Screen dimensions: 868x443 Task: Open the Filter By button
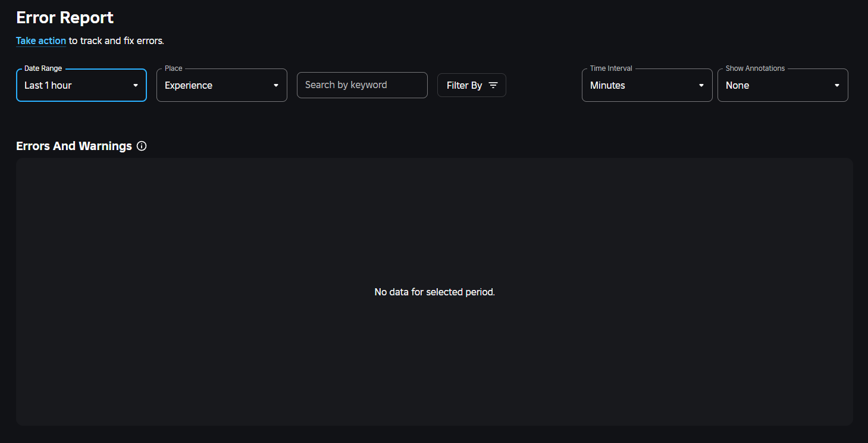tap(472, 85)
